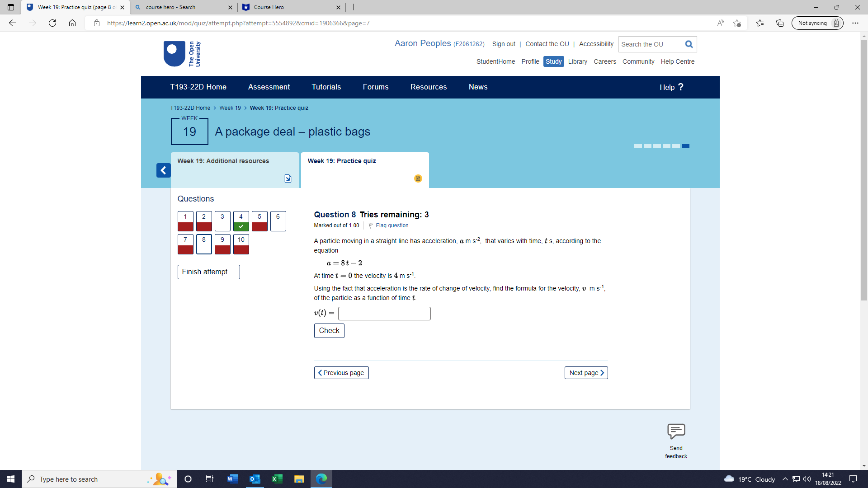868x488 pixels.
Task: Open Excel from the Windows taskbar
Action: point(277,479)
